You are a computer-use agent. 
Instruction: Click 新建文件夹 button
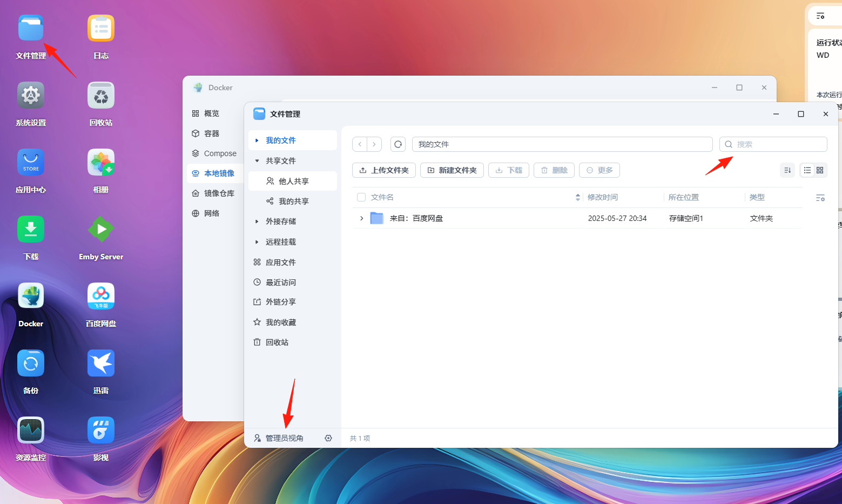pos(452,170)
